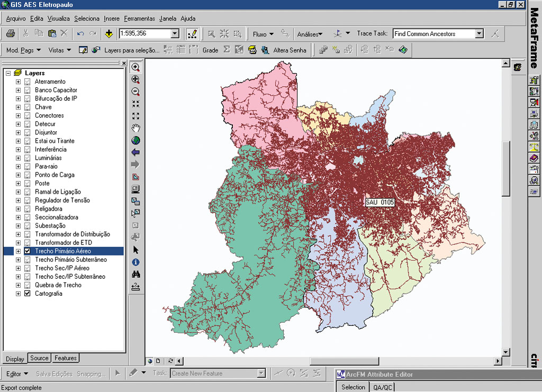Go back to previous extent arrow
Image resolution: width=542 pixels, height=392 pixels.
click(x=135, y=152)
